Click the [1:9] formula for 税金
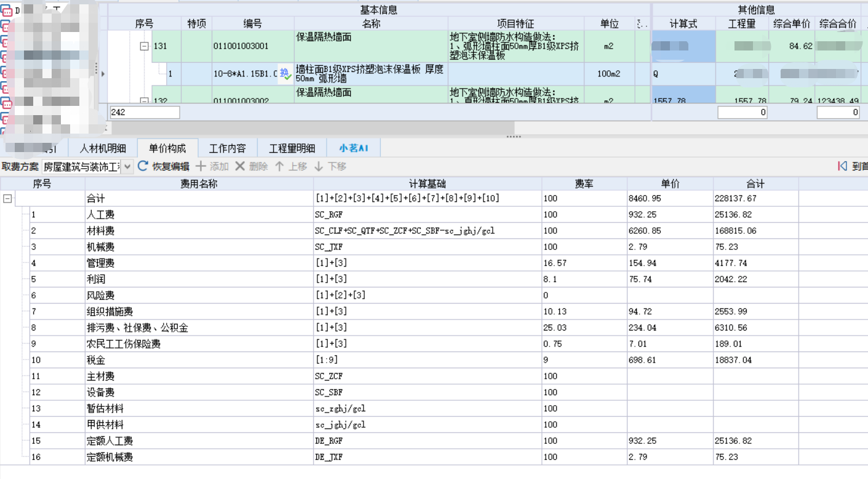868x479 pixels. (x=428, y=360)
